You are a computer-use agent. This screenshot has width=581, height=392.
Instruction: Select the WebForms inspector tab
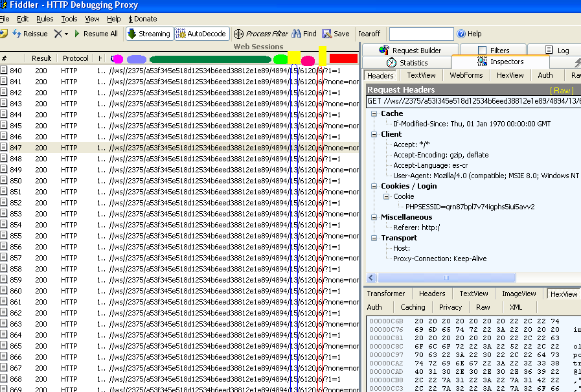(x=466, y=75)
